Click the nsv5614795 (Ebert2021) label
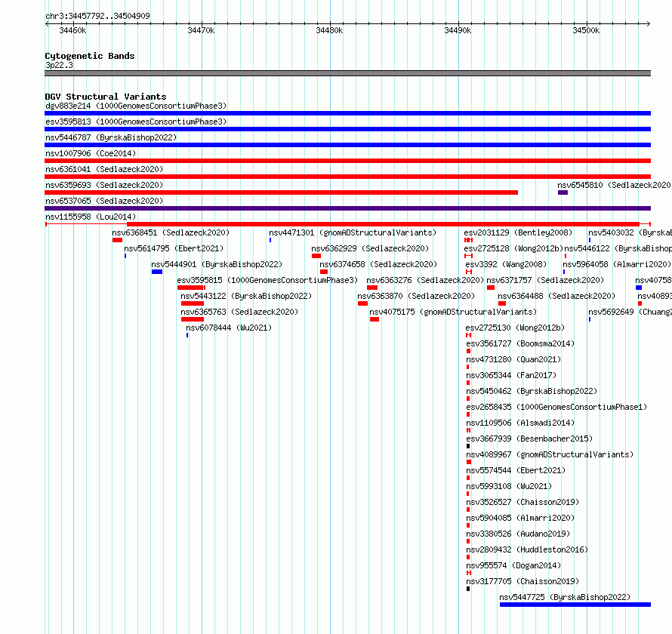The image size is (672, 634). (x=174, y=248)
